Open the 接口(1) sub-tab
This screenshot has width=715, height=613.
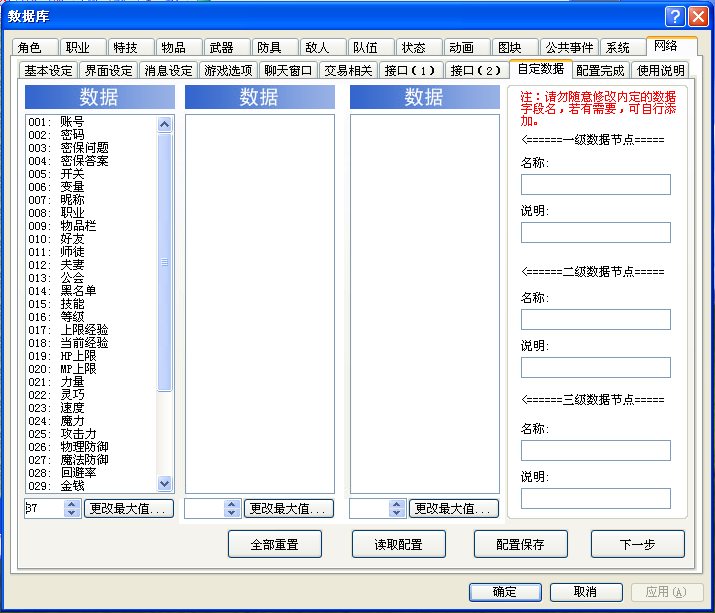pyautogui.click(x=411, y=71)
